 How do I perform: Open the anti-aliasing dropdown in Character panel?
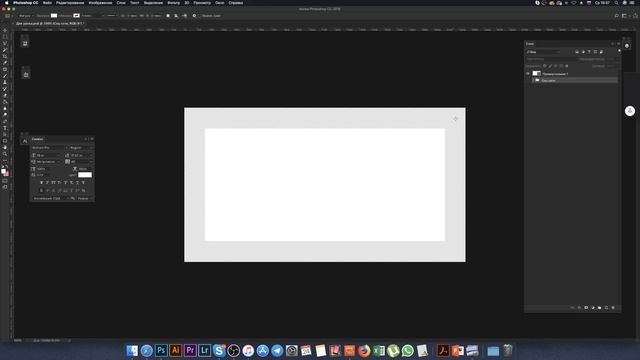(x=84, y=198)
